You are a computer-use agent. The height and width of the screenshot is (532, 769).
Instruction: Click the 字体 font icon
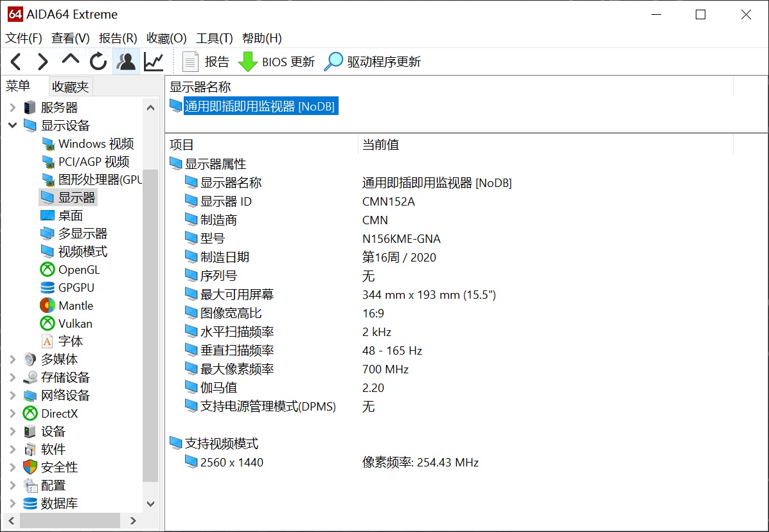point(48,341)
